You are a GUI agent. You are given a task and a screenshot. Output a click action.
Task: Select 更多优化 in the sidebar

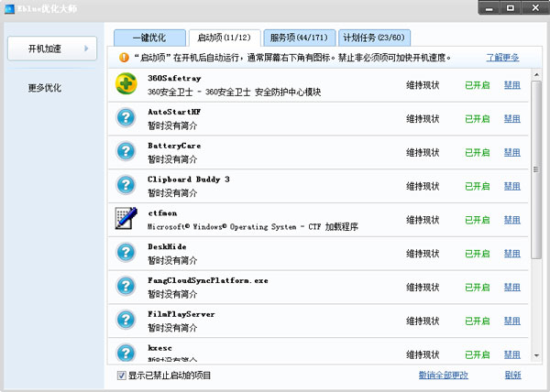tap(45, 88)
